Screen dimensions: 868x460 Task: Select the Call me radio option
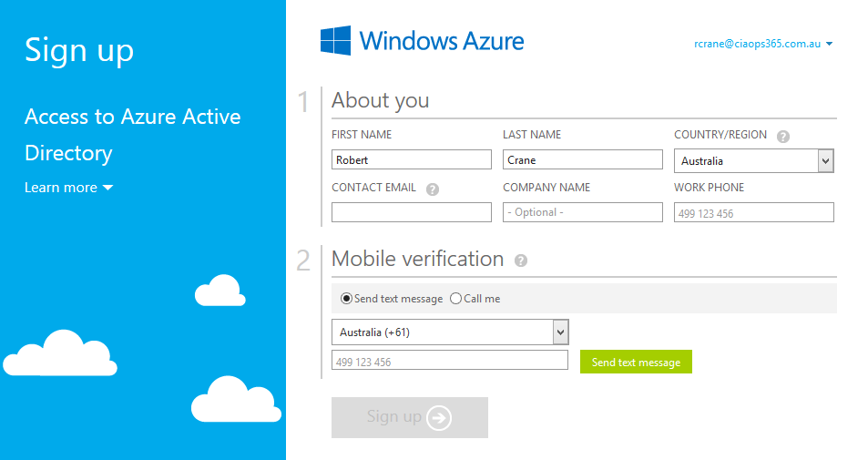456,299
